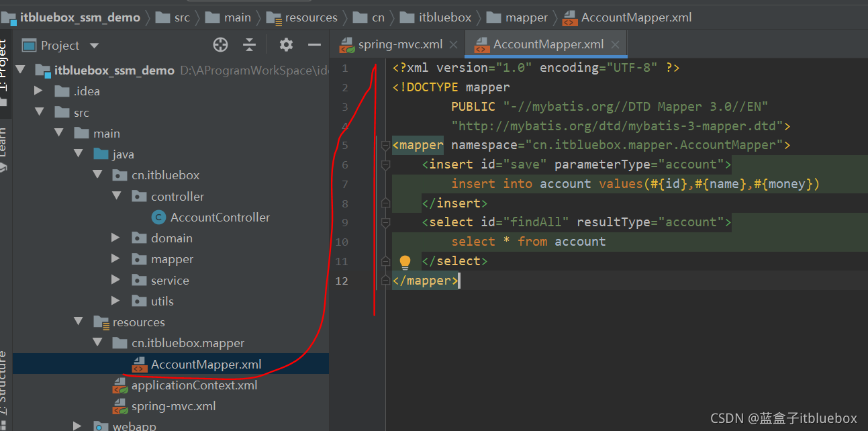Image resolution: width=868 pixels, height=431 pixels.
Task: Click the Project view icon in panel header
Action: [29, 46]
